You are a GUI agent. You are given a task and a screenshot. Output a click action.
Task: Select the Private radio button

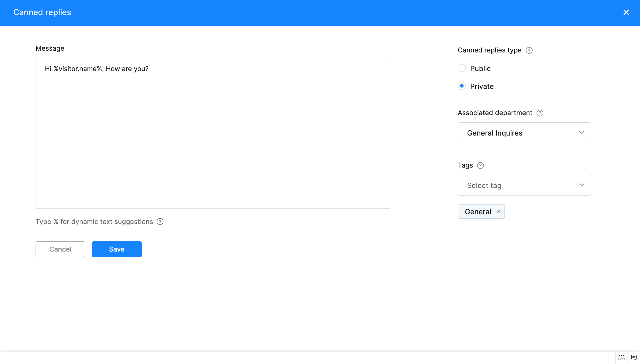[x=462, y=86]
